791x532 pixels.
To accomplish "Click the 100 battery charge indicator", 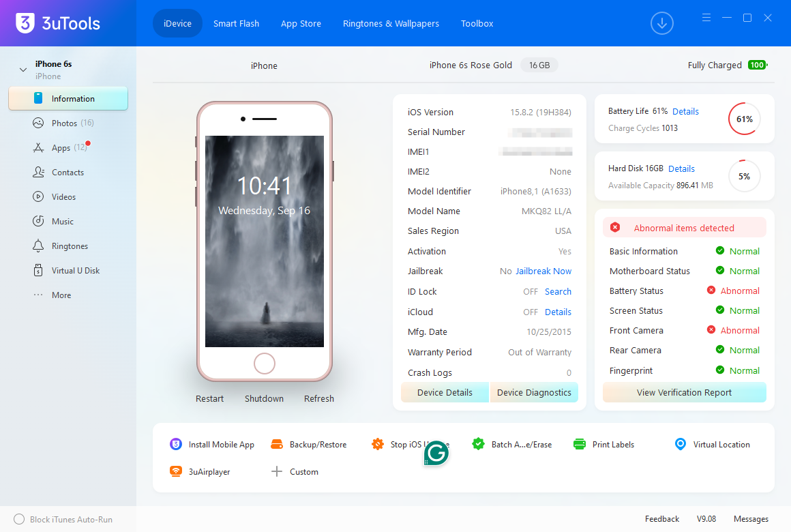I will (758, 65).
